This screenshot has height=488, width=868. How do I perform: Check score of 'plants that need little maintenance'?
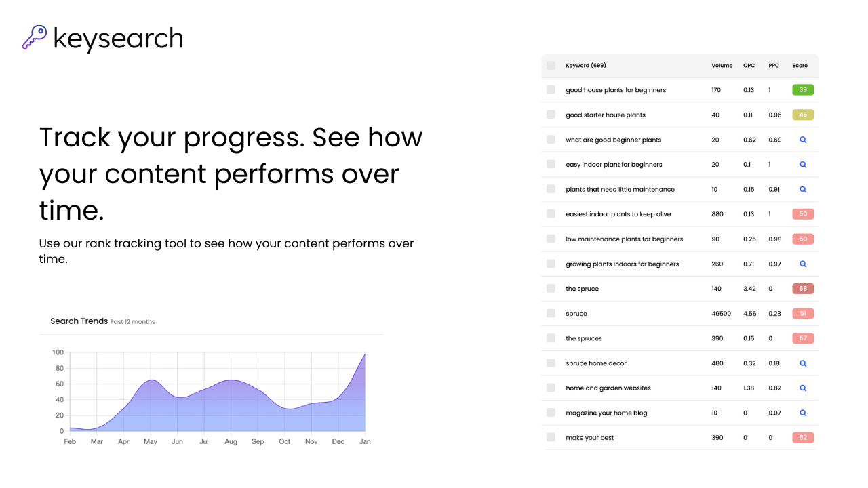(803, 189)
